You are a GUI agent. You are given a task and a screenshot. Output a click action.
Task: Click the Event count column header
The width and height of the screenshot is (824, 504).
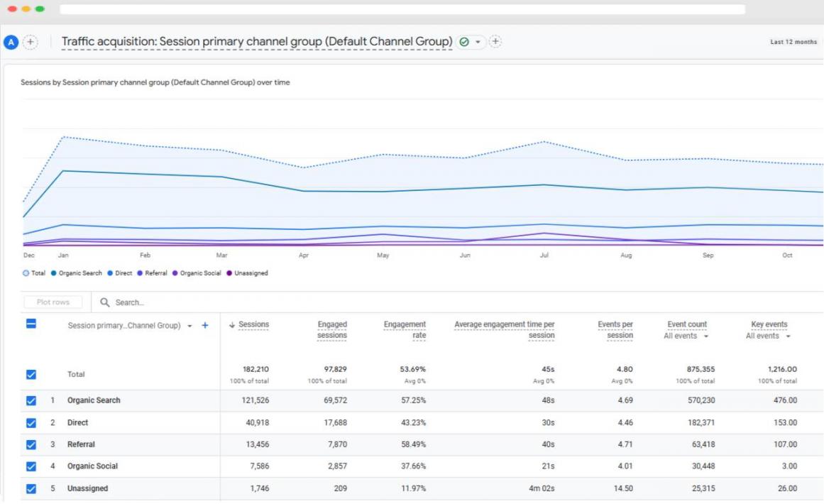pos(687,324)
